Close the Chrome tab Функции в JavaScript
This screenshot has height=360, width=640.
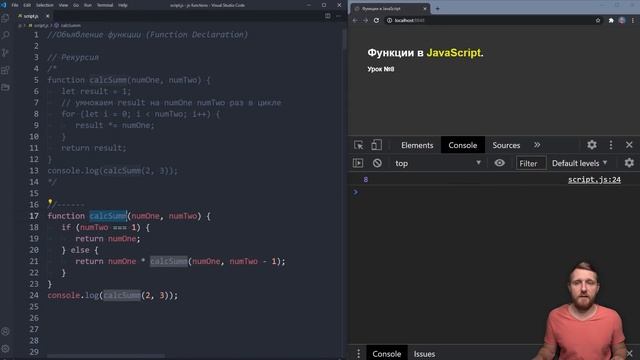[x=424, y=9]
